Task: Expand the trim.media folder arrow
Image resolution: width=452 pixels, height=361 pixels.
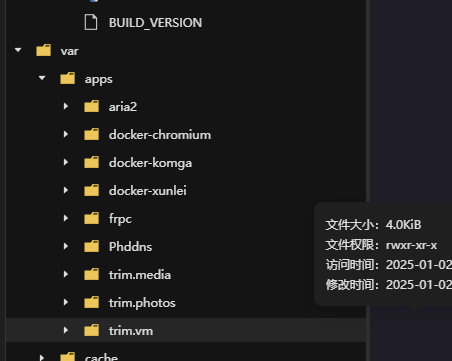Action: point(66,274)
